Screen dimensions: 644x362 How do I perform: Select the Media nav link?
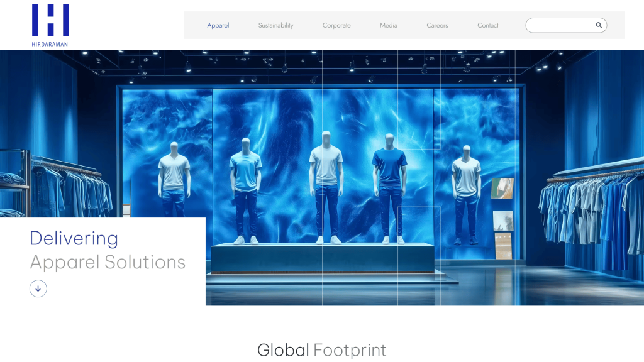(389, 25)
